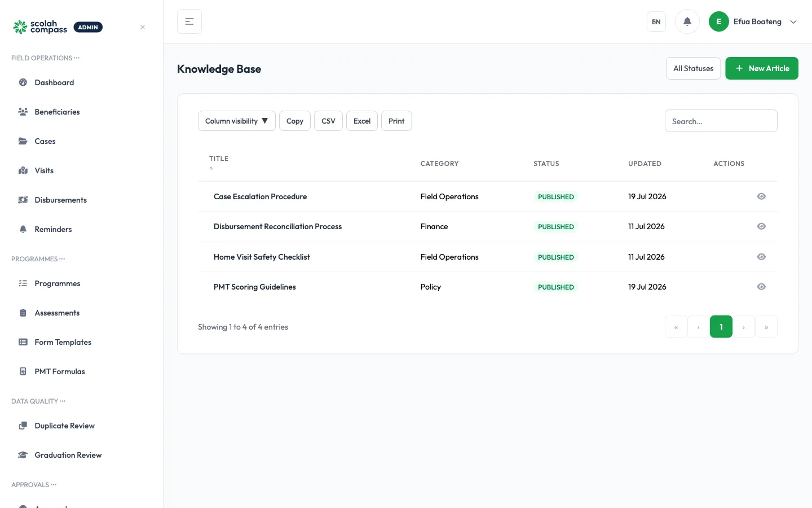Click the New Article button

(762, 68)
